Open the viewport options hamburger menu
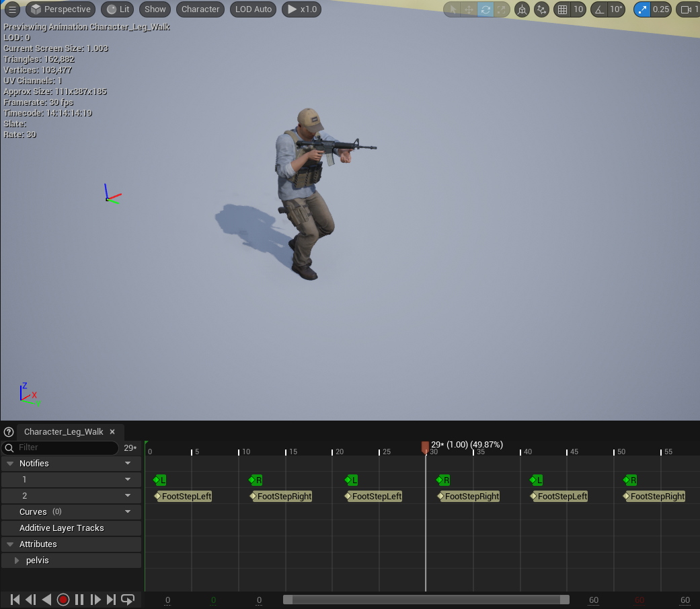Screen dimensions: 700x609 pos(12,9)
